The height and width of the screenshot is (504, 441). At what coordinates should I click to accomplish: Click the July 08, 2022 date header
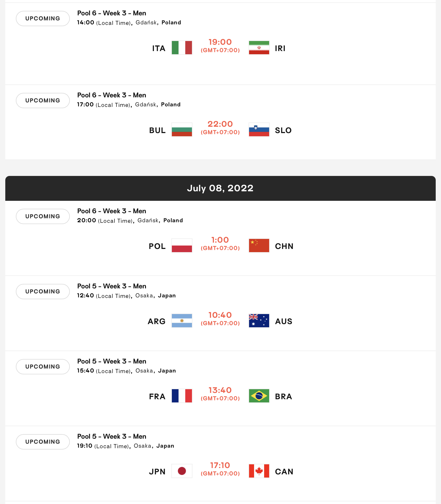(x=220, y=188)
